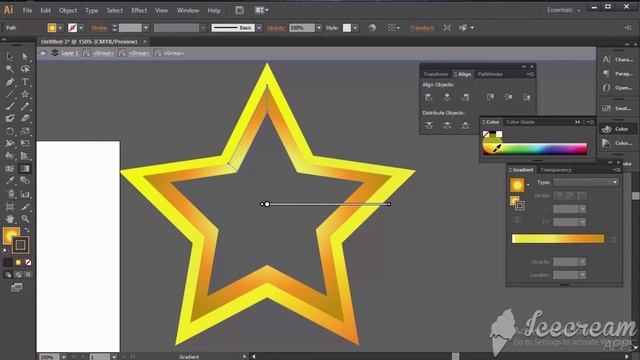
Task: Select the Hand tool
Action: [10, 219]
